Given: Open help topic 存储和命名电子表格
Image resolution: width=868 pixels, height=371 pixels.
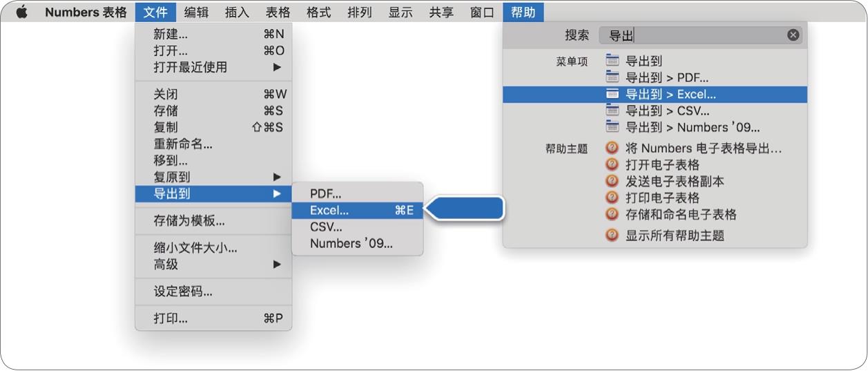Looking at the screenshot, I should 681,214.
